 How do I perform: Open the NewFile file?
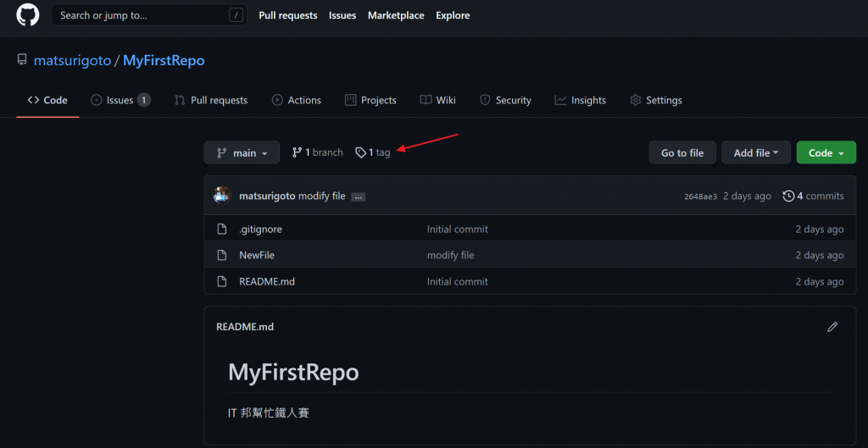257,255
